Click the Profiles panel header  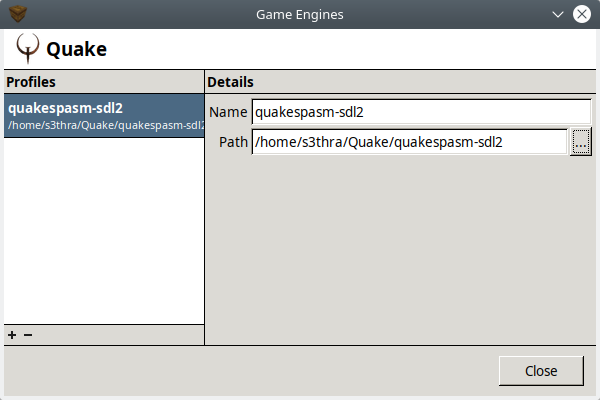(x=31, y=82)
